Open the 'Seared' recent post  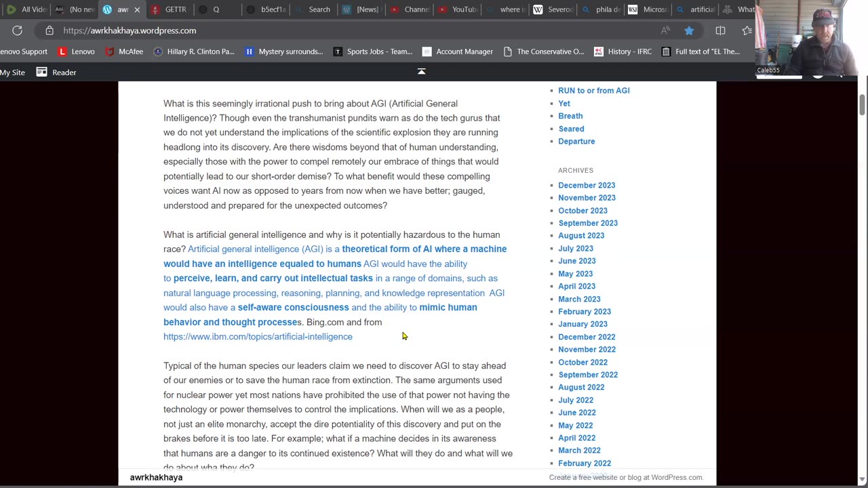tap(571, 129)
